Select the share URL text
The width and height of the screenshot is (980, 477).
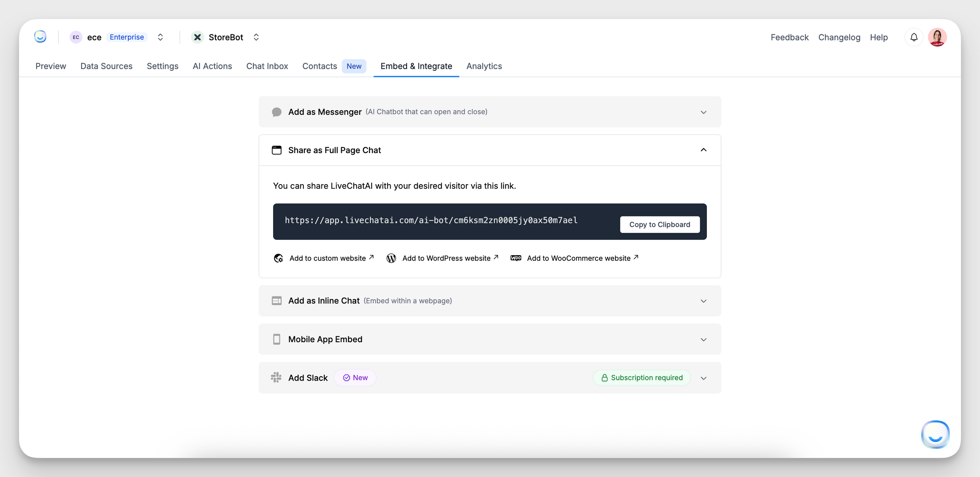(x=431, y=220)
